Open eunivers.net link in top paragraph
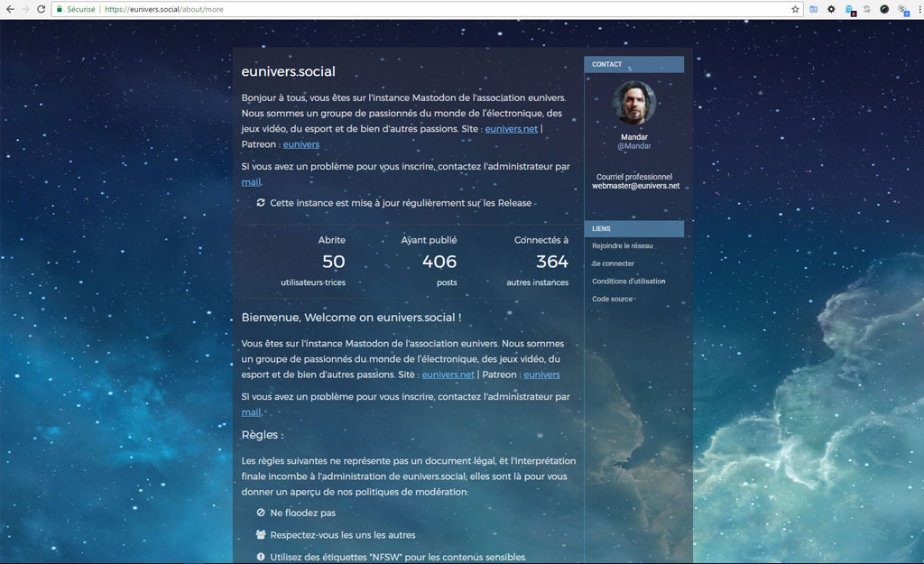 pyautogui.click(x=512, y=128)
